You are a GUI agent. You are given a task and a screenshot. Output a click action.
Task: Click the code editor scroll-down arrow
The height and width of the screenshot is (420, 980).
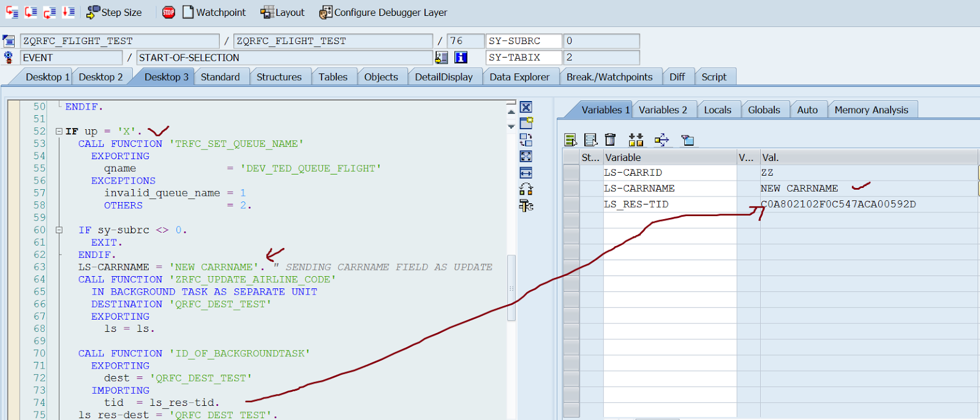pyautogui.click(x=511, y=127)
